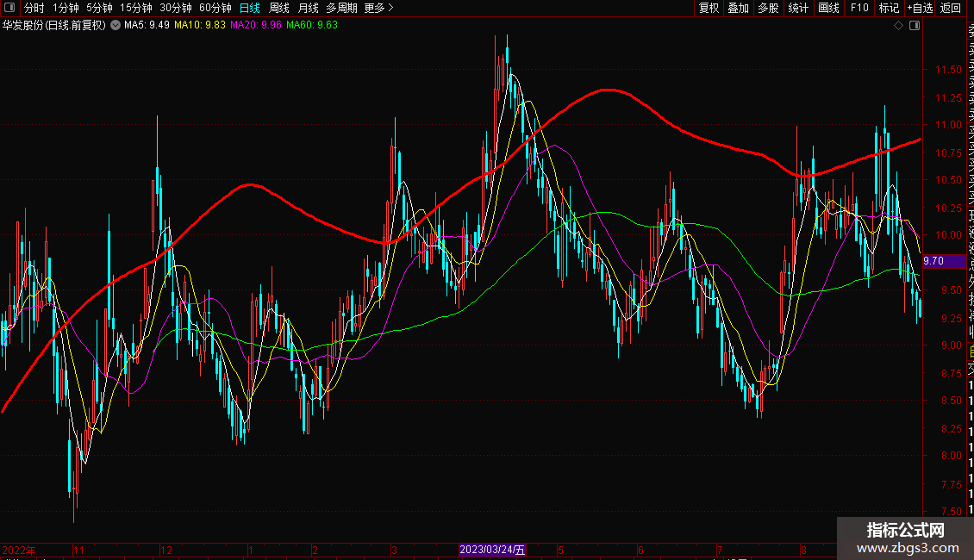Viewport: 974px width, 560px height.
Task: Switch to the 周线 weekly chart
Action: coord(279,8)
